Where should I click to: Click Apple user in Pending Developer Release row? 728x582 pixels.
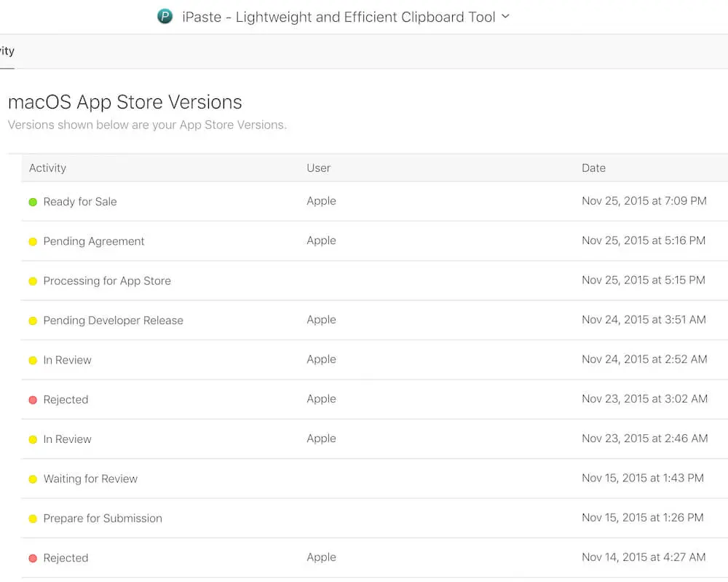pyautogui.click(x=321, y=320)
